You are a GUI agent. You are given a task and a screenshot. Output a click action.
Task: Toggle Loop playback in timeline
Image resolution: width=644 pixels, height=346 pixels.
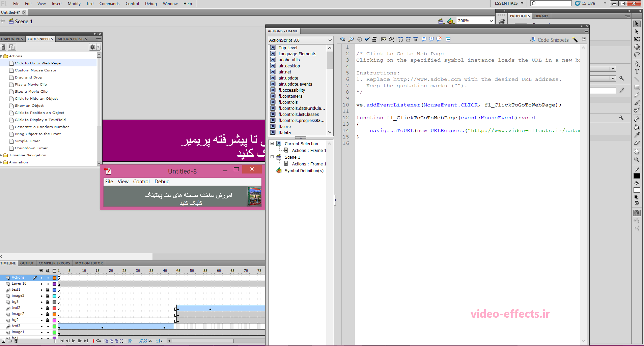point(99,341)
